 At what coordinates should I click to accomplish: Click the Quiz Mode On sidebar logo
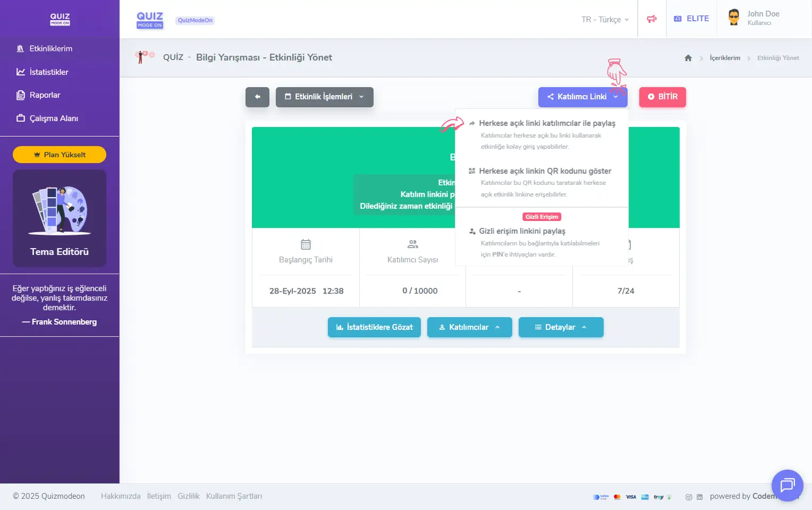tap(60, 19)
